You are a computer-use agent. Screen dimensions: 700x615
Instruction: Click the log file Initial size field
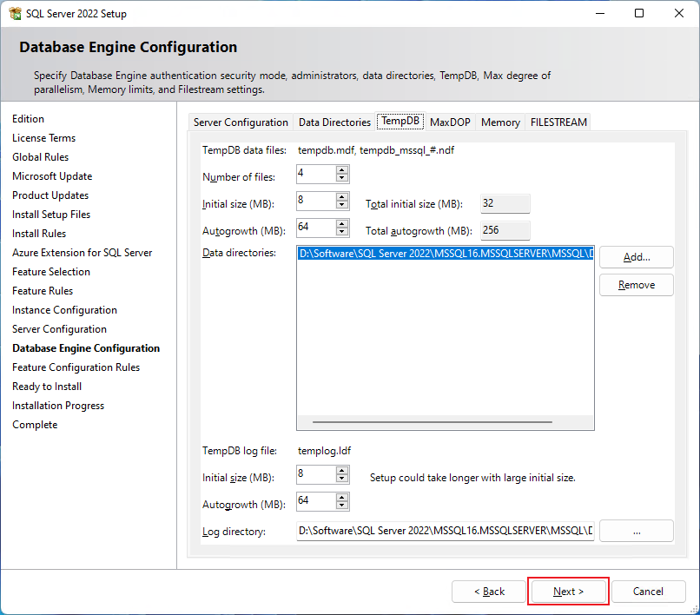point(316,474)
